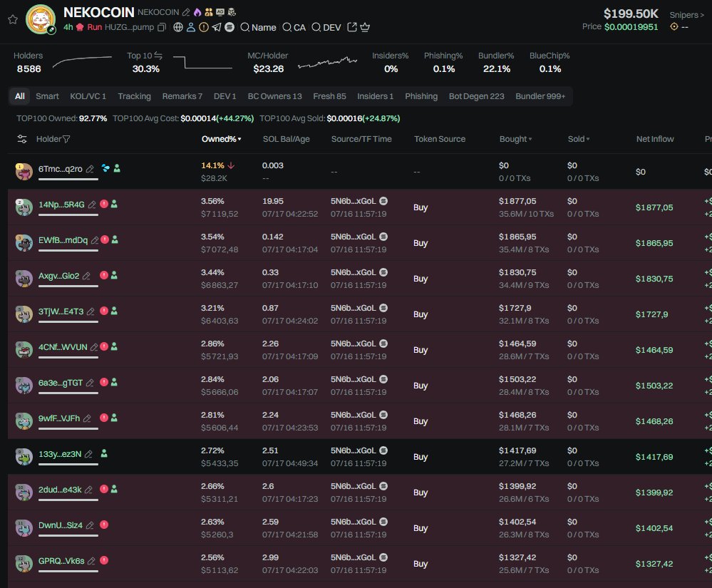Expand the Snipers section

686,15
